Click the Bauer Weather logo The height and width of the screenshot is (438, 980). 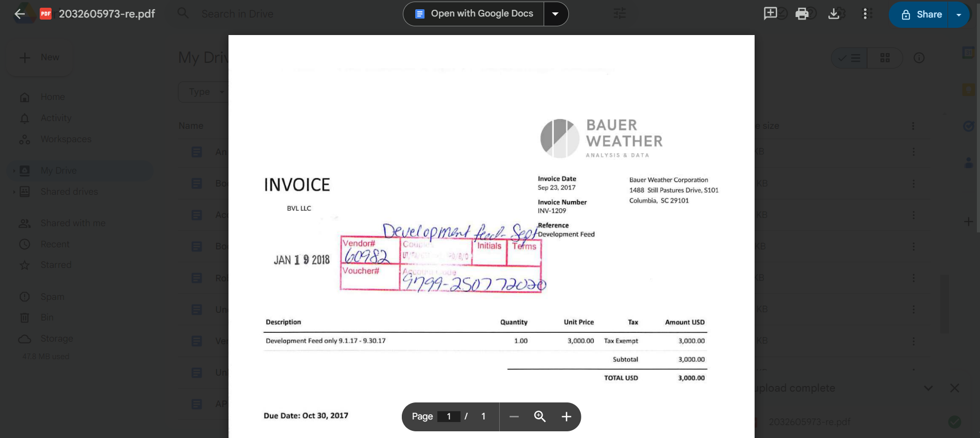tap(601, 138)
